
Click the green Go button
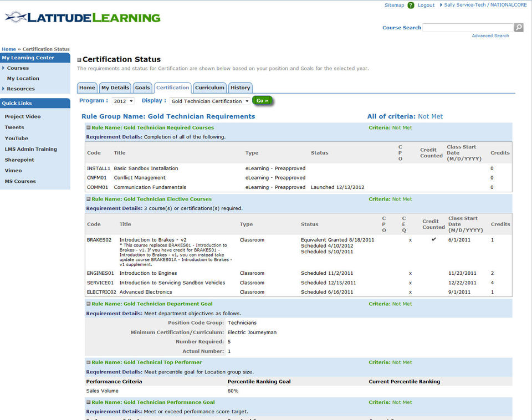262,101
